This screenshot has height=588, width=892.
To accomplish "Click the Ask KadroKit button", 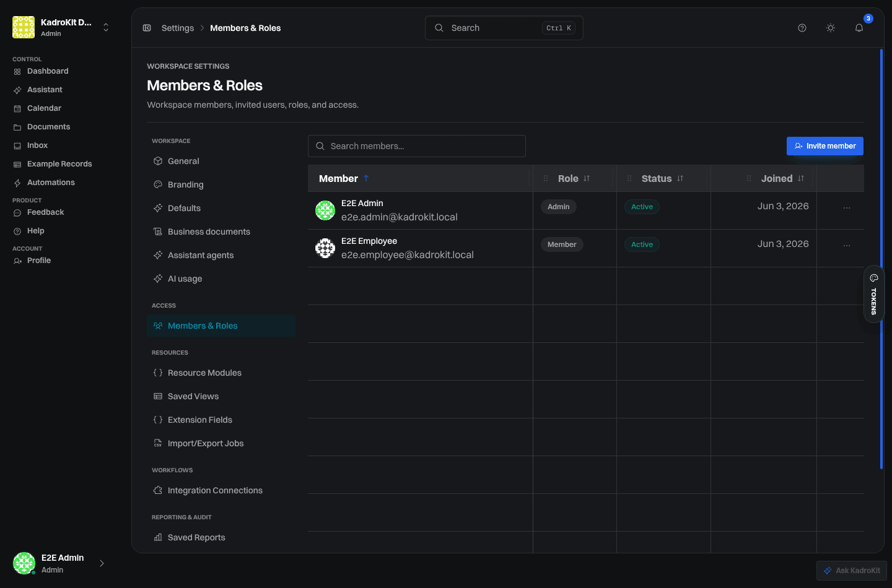I will (852, 571).
